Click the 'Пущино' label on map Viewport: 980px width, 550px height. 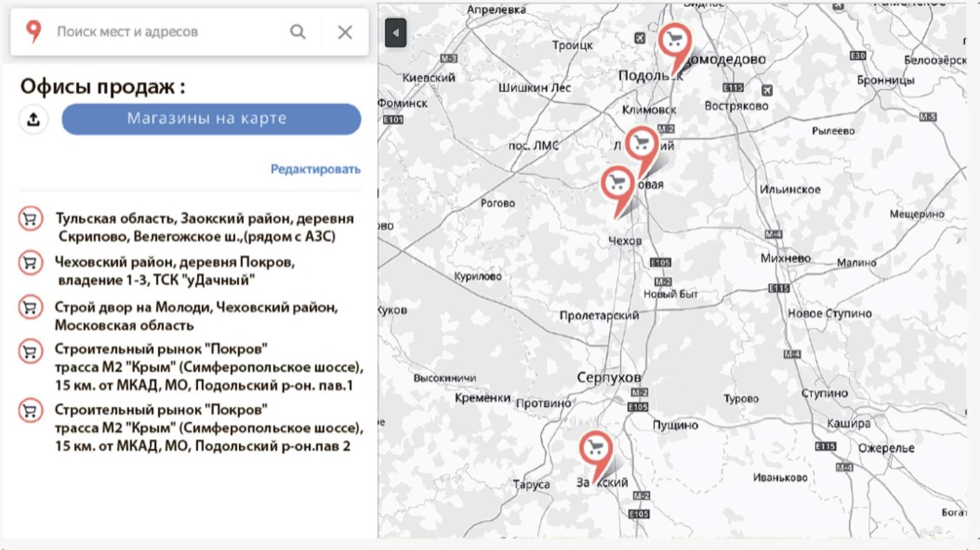675,425
